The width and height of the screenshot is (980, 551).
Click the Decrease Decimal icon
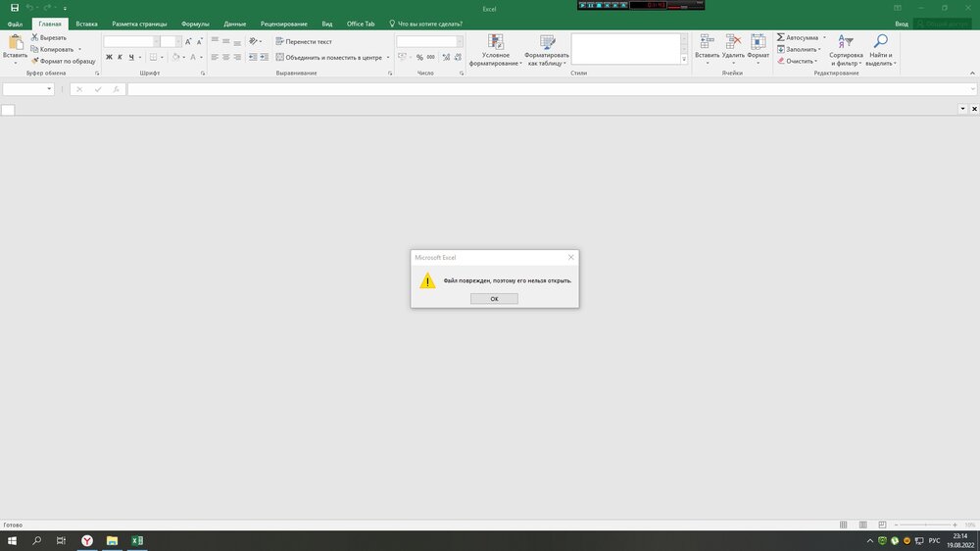click(x=458, y=57)
